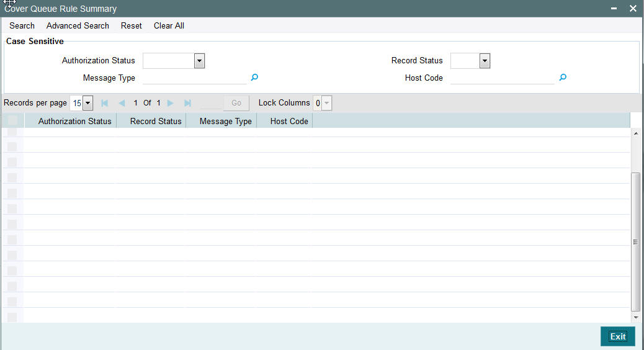
Task: Click the Search menu option
Action: (x=22, y=25)
